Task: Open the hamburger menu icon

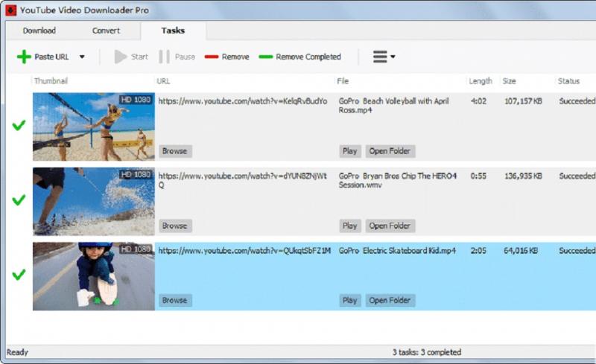Action: 380,57
